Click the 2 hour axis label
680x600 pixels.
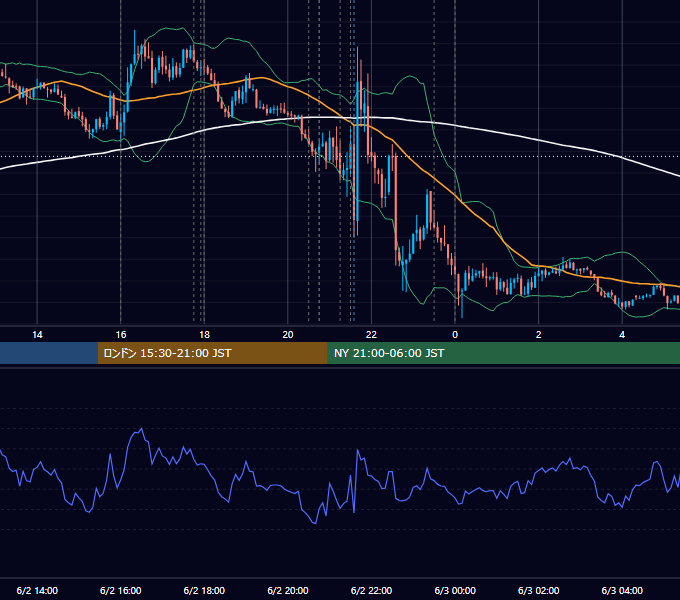[539, 335]
